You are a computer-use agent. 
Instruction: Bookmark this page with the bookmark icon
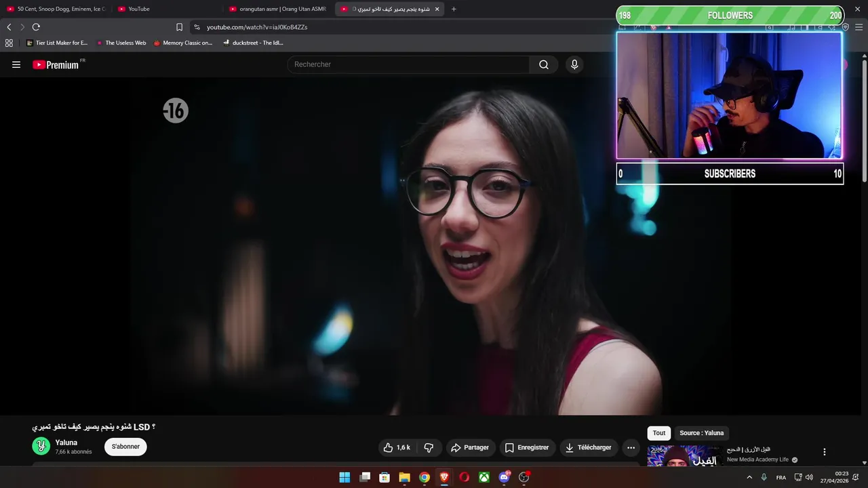[x=179, y=27]
